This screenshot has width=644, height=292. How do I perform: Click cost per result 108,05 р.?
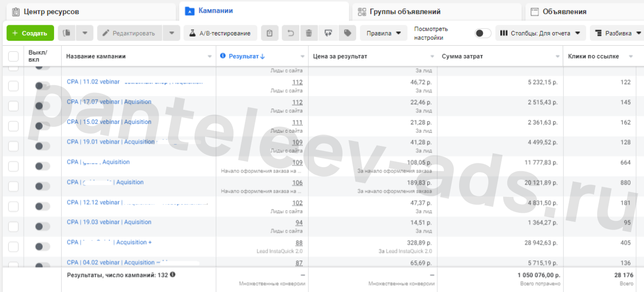[419, 162]
